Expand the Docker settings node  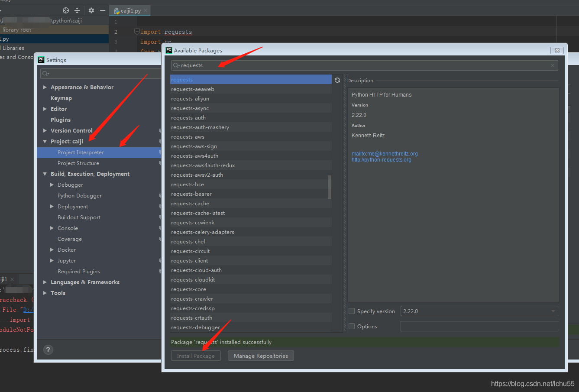click(x=52, y=249)
